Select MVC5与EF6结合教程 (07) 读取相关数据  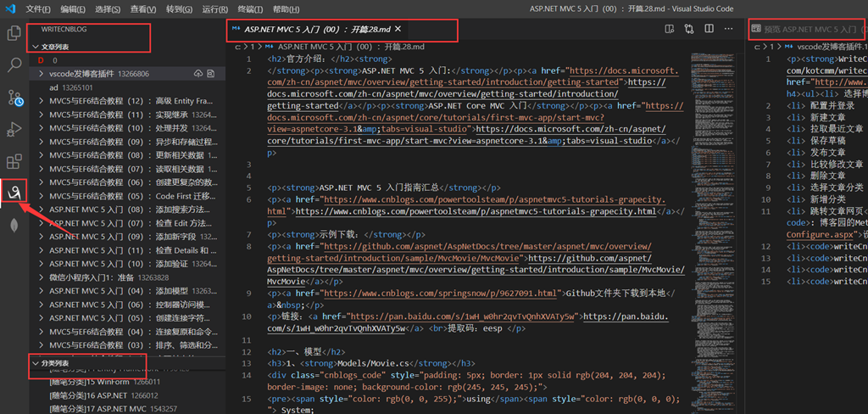click(x=127, y=169)
